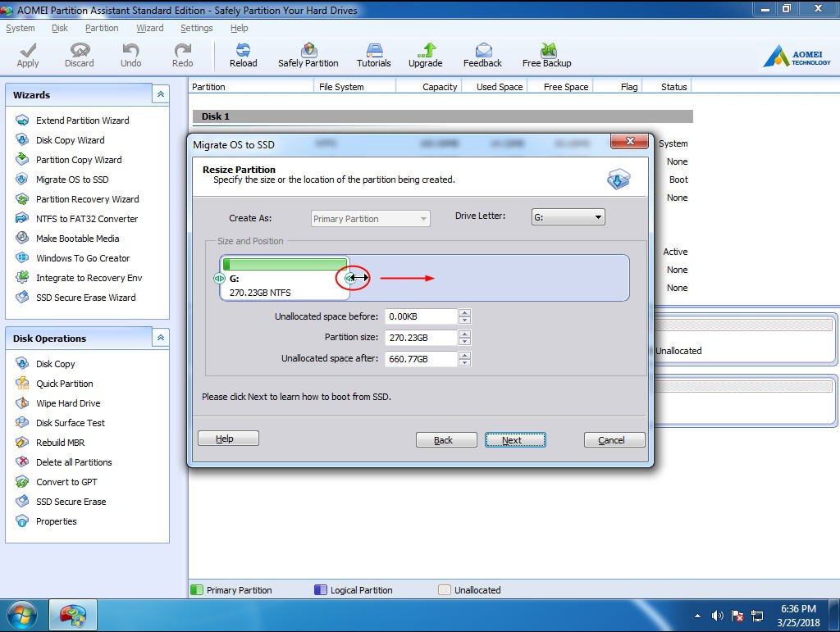The width and height of the screenshot is (840, 632).
Task: Click the right partition resize handle
Action: coord(349,278)
